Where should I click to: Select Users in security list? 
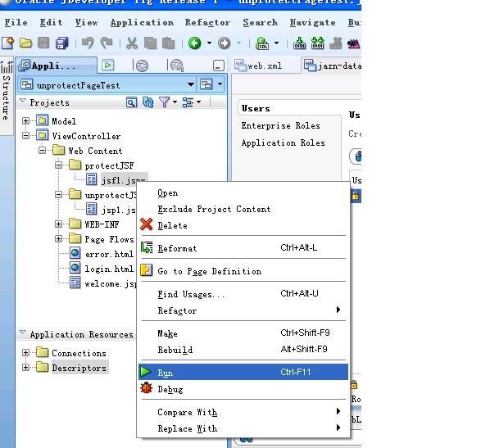[x=256, y=109]
